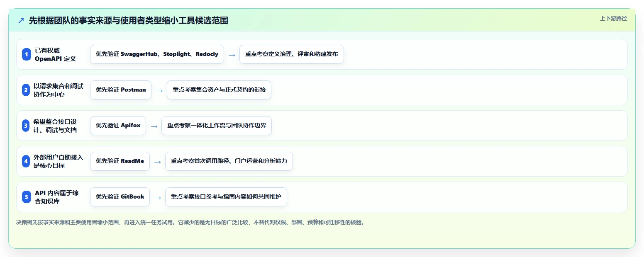Click the 上下游路径 label in the header

point(613,18)
